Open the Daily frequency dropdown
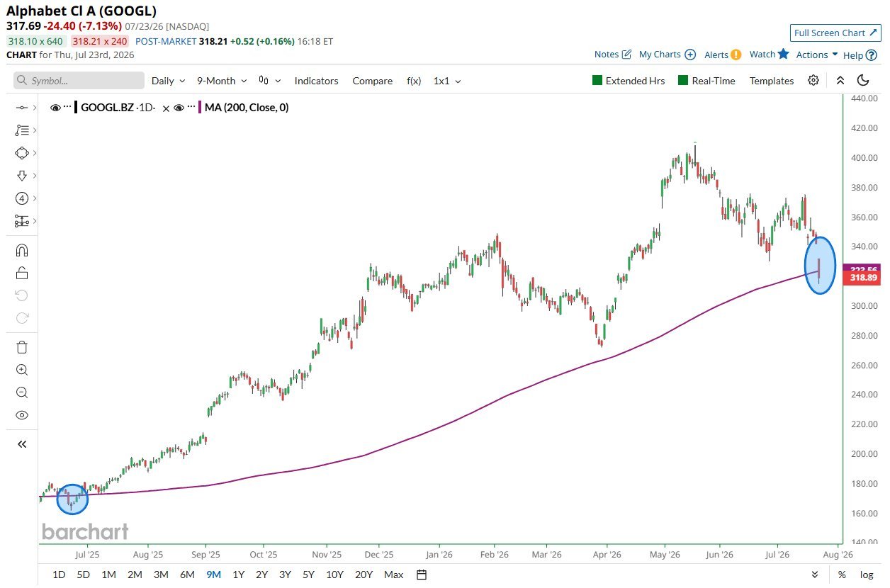 point(169,81)
